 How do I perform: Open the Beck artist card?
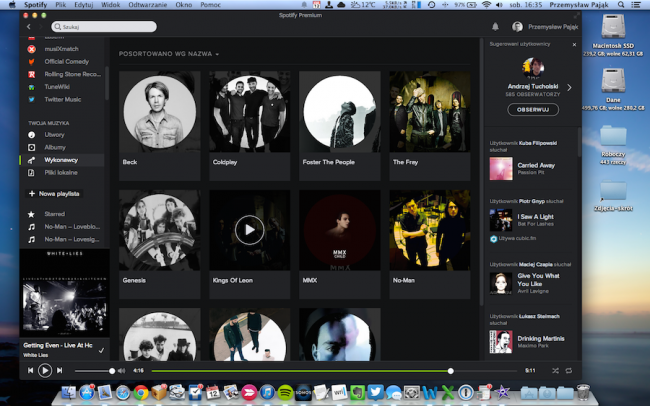[160, 126]
